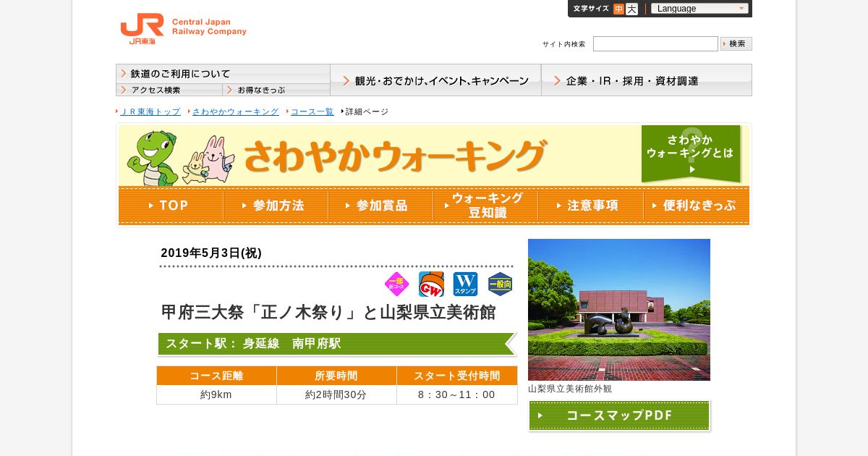Select the TOP tab
This screenshot has height=456, width=868.
[x=171, y=206]
